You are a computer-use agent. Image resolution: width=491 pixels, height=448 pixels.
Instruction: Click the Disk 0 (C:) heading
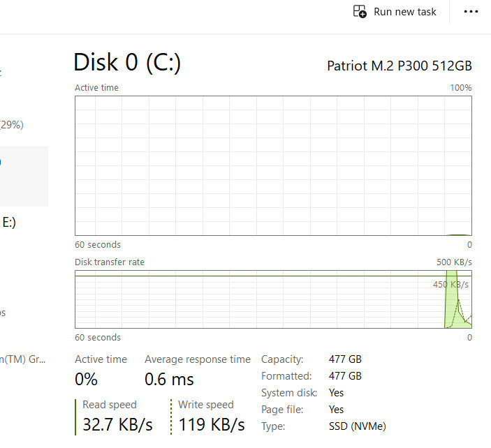pyautogui.click(x=127, y=62)
